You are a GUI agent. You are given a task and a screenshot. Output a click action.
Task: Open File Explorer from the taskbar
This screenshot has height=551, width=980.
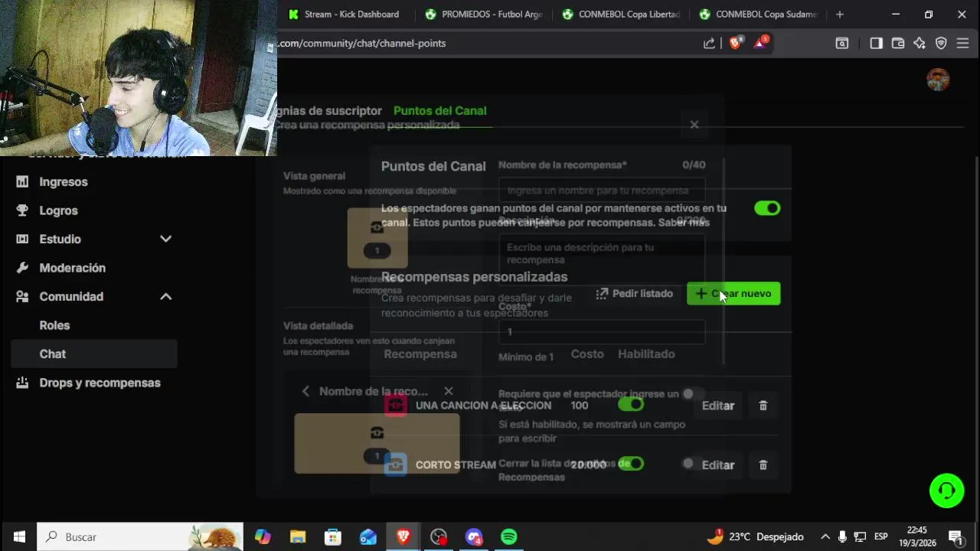(x=298, y=537)
